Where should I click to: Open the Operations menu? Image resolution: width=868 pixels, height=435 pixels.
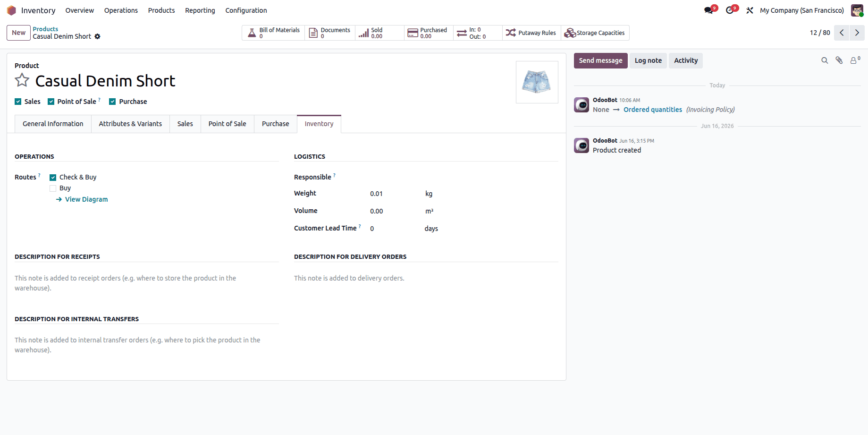(x=121, y=10)
